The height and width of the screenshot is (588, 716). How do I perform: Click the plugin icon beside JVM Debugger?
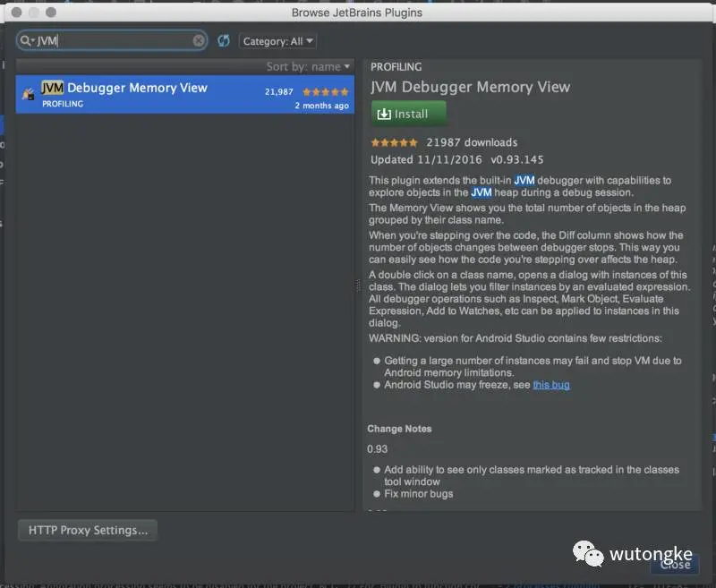(29, 94)
